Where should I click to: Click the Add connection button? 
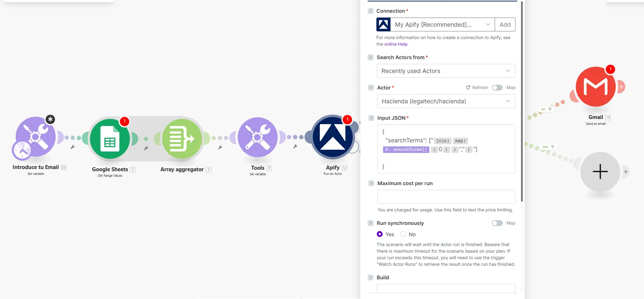point(505,24)
